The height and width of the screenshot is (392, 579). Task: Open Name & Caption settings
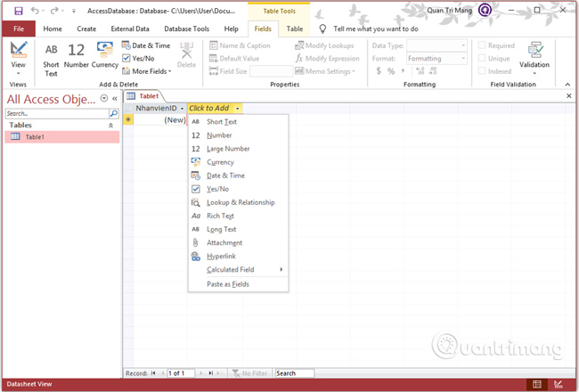[x=240, y=45]
